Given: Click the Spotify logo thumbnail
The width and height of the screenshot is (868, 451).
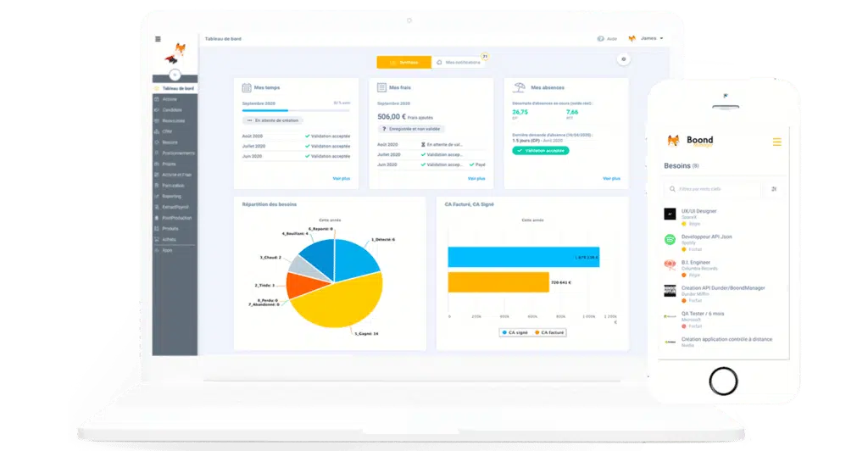Looking at the screenshot, I should [x=670, y=240].
